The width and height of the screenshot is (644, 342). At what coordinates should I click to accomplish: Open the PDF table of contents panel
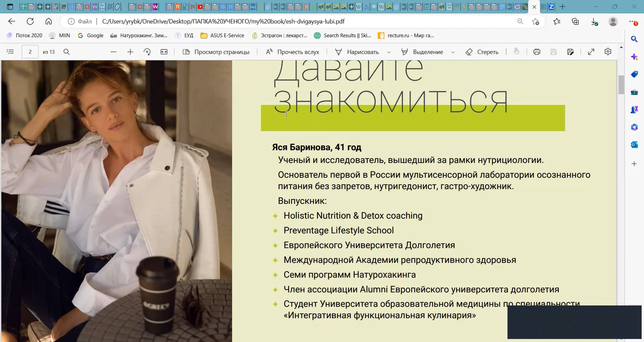pos(10,52)
